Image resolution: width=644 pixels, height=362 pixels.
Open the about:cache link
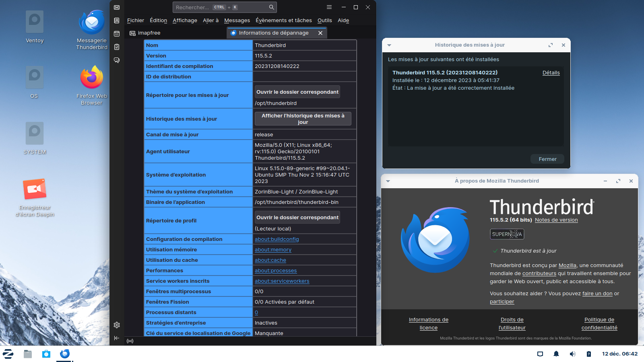coord(270,260)
